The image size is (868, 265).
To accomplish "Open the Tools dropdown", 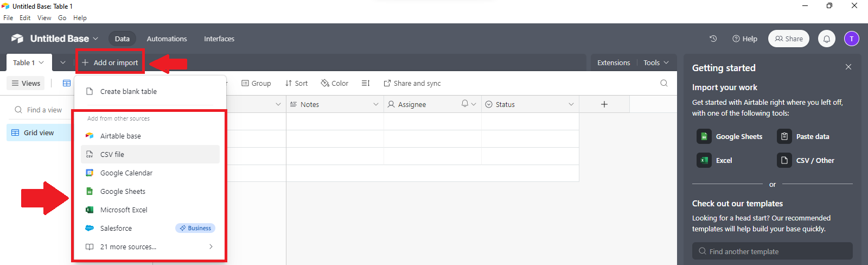I will 656,62.
